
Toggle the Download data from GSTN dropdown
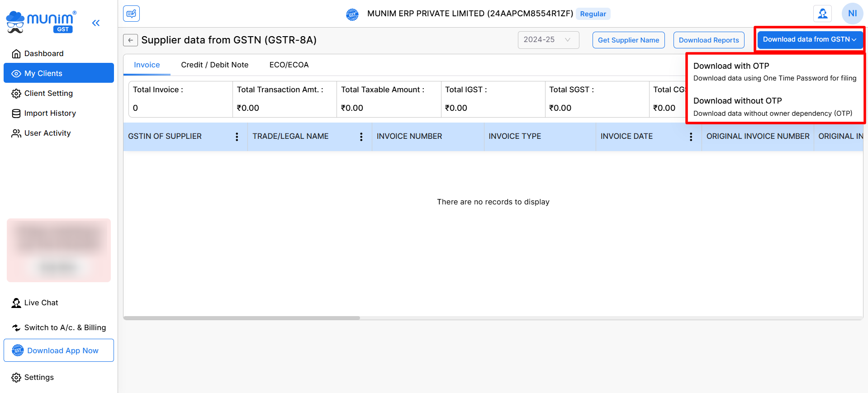809,40
